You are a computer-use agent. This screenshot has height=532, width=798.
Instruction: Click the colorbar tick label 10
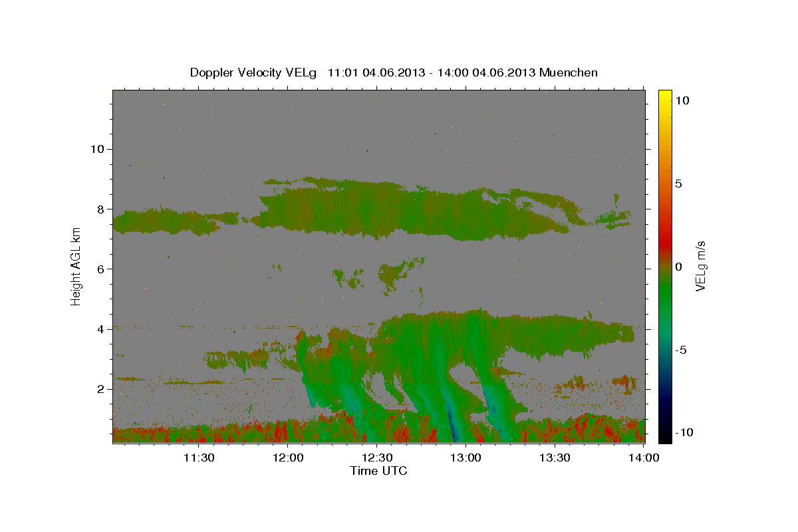[x=682, y=100]
